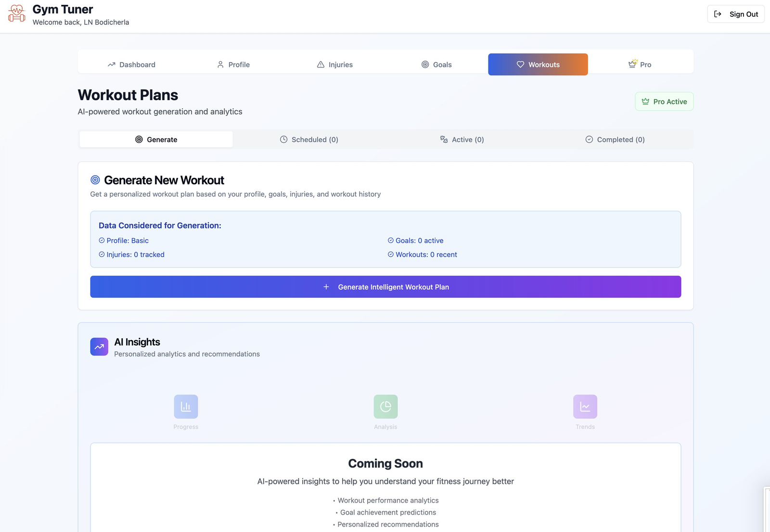Click the Goals target icon in navigation
The height and width of the screenshot is (532, 770).
(x=425, y=64)
